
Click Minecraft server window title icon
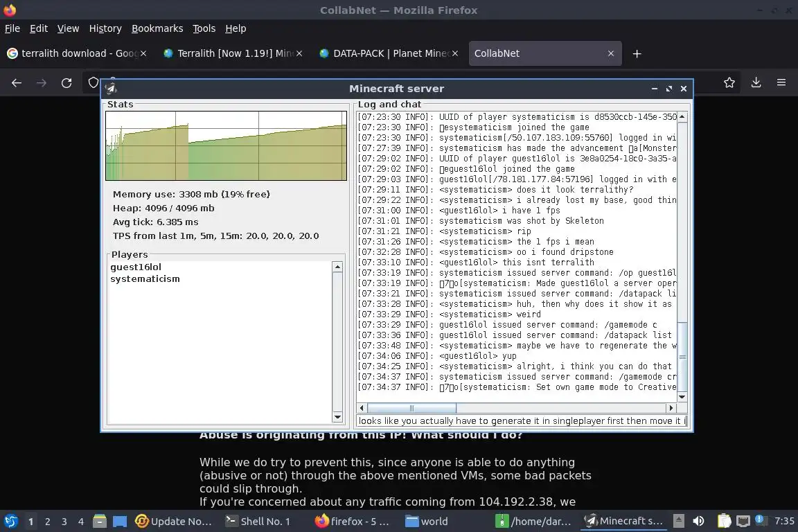(x=111, y=89)
